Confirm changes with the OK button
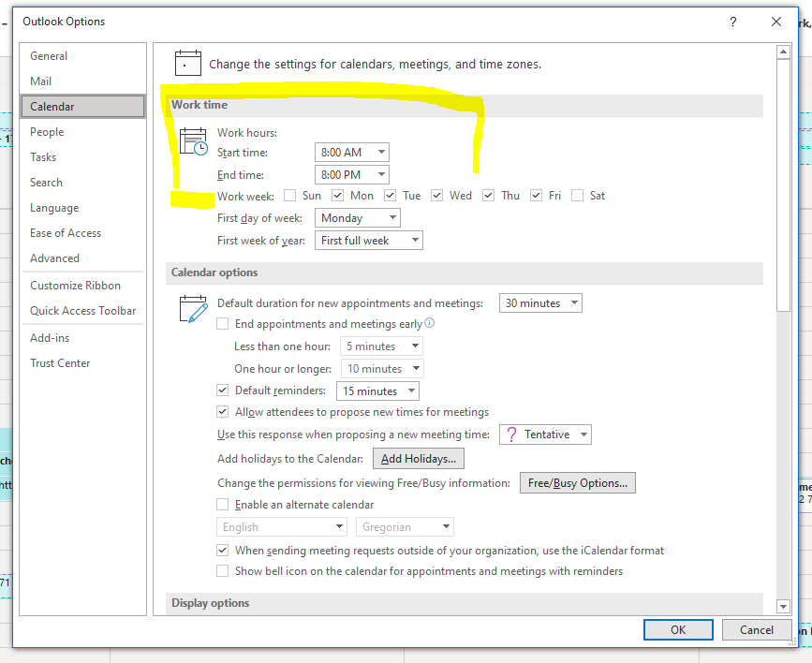 (678, 629)
